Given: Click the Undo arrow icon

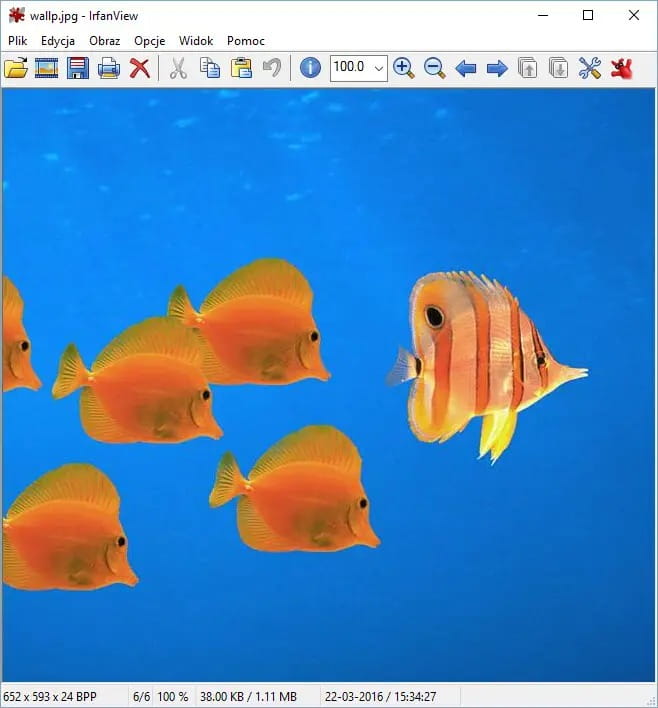Looking at the screenshot, I should tap(272, 68).
